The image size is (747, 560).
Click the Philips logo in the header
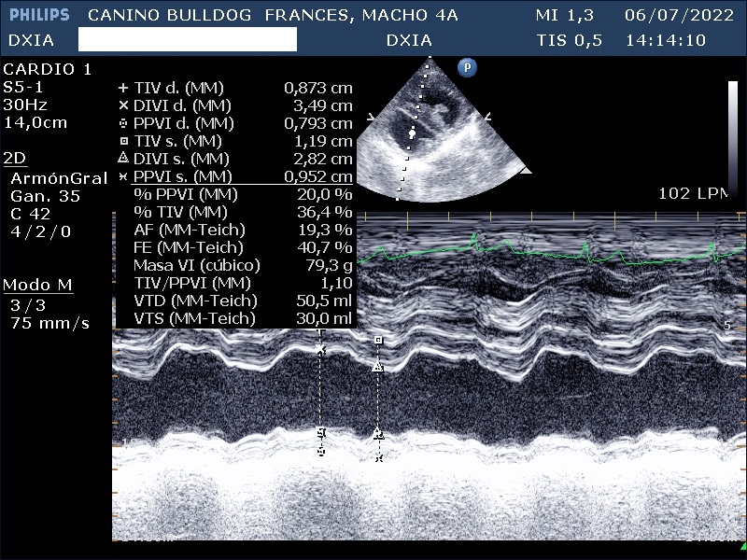pos(39,16)
